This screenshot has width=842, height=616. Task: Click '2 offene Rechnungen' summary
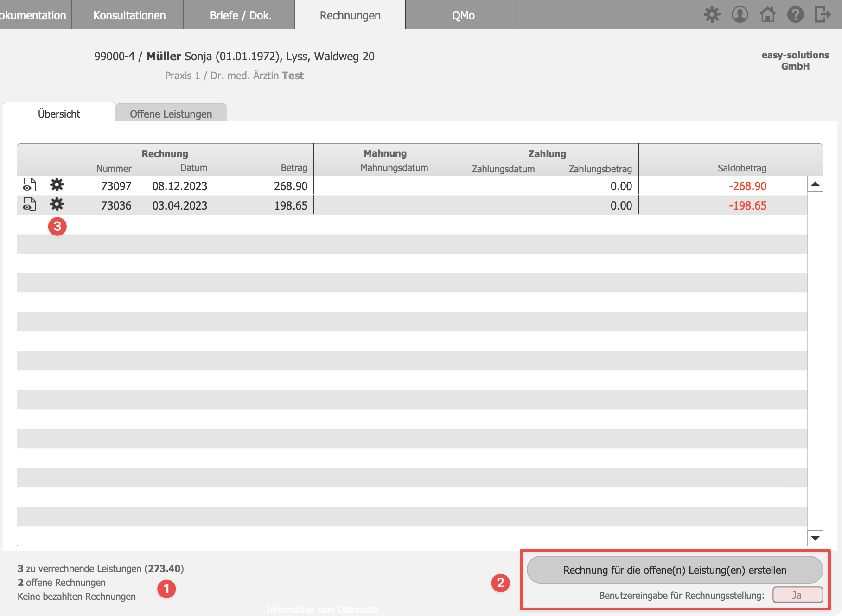[x=62, y=582]
